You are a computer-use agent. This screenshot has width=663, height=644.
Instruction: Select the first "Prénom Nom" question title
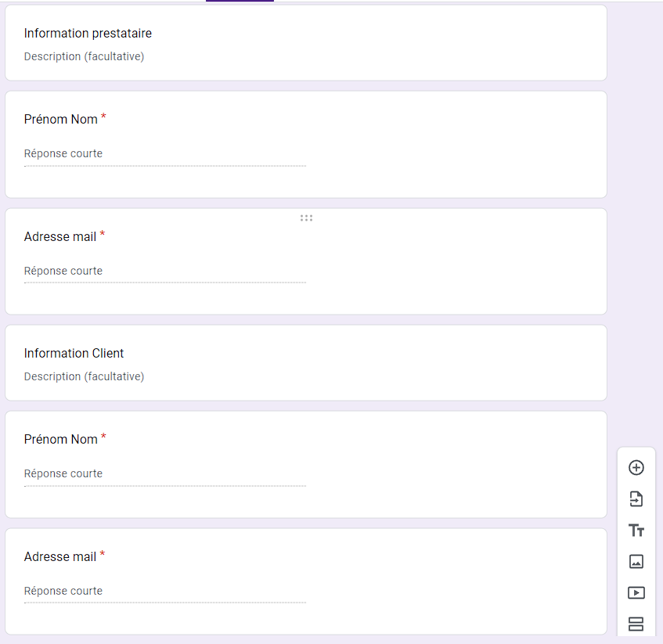pos(61,120)
